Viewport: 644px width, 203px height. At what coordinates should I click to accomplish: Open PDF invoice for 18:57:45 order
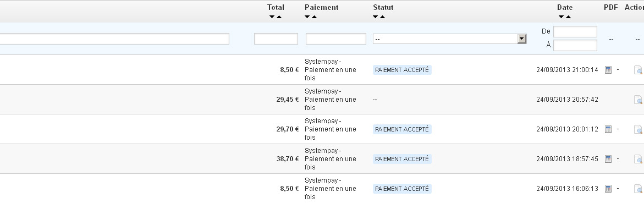608,159
